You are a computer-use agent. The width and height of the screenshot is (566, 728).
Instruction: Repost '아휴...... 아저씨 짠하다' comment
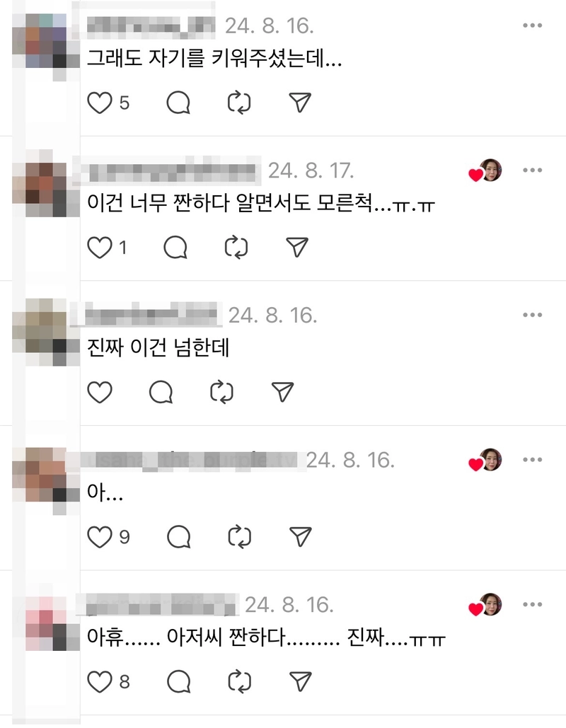(240, 682)
